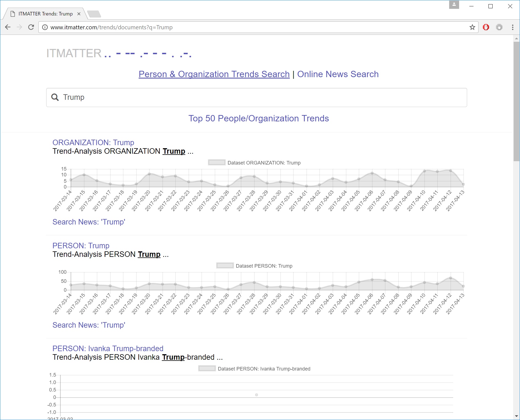Viewport: 520px width, 420px height.
Task: Click the Trend-Analysis PERSON Ivanka Trump-branded text
Action: coord(138,357)
